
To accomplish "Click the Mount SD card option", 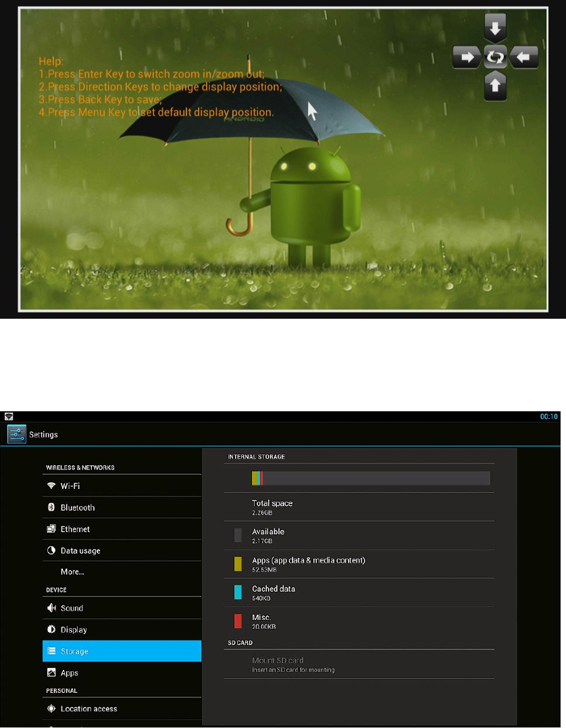I will pyautogui.click(x=359, y=664).
